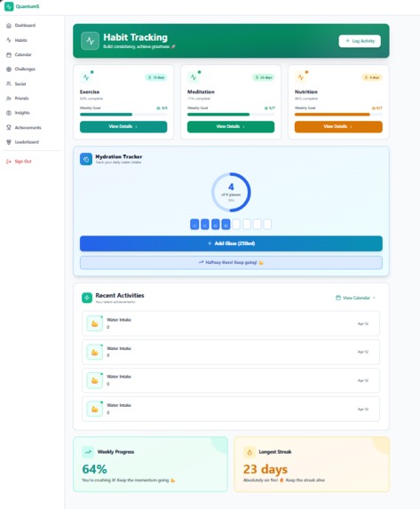Viewport: 420px width, 509px height.
Task: Click the Meditation weekly goal progress bar
Action: coord(231,115)
